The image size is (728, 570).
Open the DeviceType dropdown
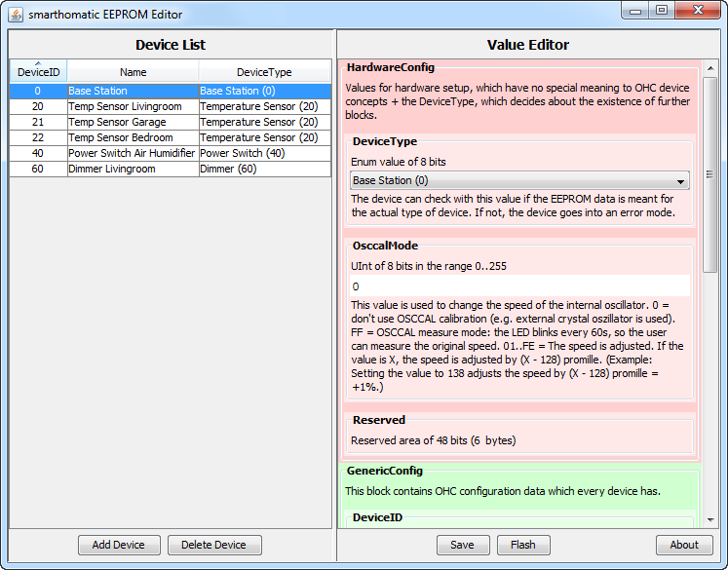tap(519, 180)
